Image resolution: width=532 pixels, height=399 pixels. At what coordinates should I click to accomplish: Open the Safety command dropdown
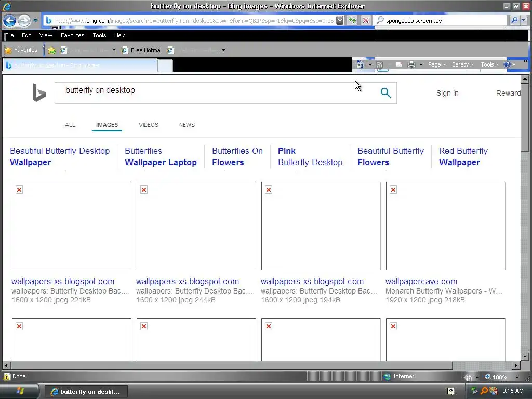tap(463, 64)
